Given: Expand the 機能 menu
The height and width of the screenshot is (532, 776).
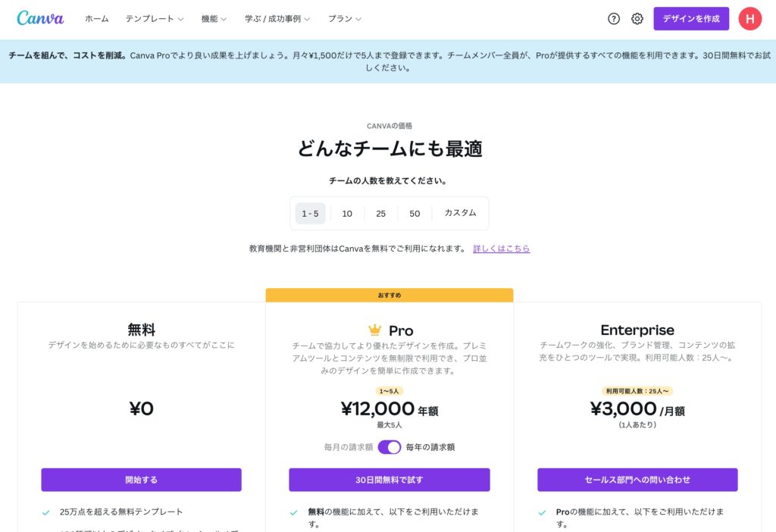Looking at the screenshot, I should coord(214,19).
